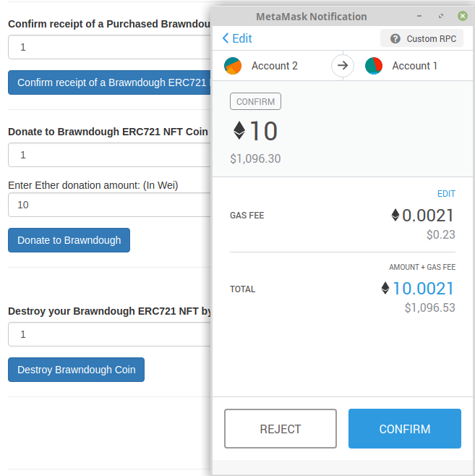Click the total 10.0021 ETH value
The image size is (475, 476).
pyautogui.click(x=423, y=288)
